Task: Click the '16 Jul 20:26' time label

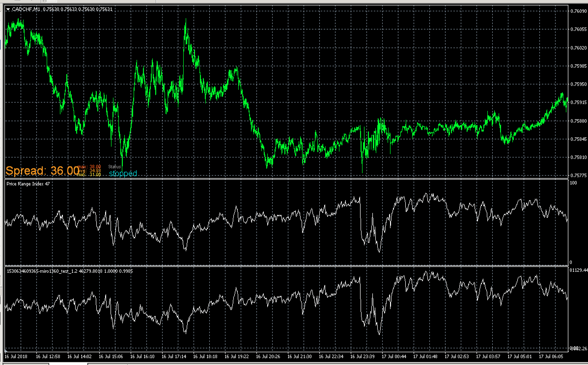Action: coord(268,356)
